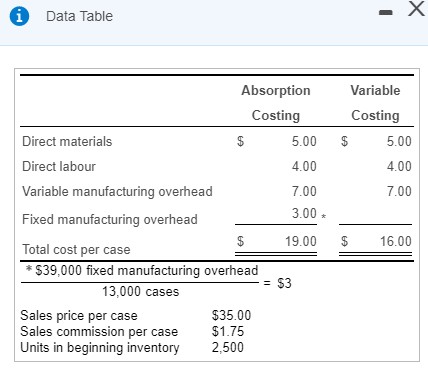Minimize the Data Table dialog

pos(386,13)
